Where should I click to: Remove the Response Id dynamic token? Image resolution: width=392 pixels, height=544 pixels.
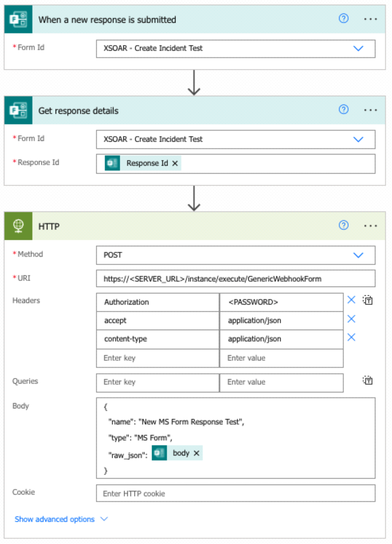click(x=175, y=163)
